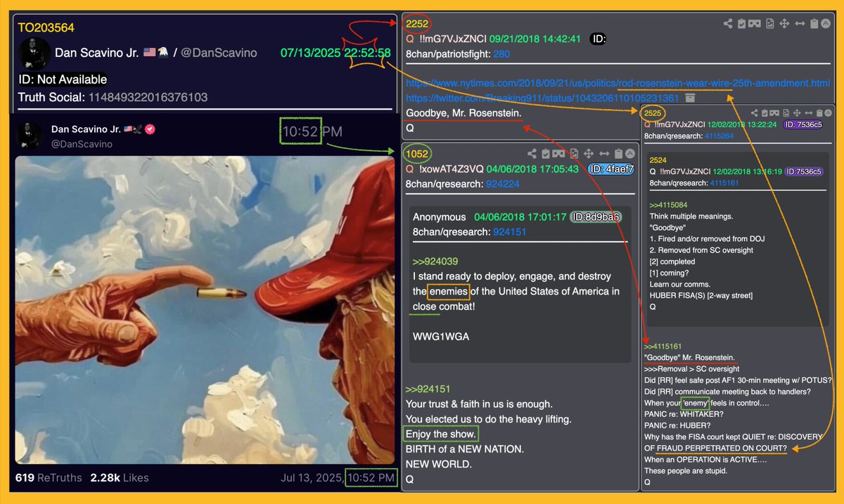This screenshot has width=844, height=504.
Task: Open the nytimes.com Rosenstein article link
Action: 618,83
